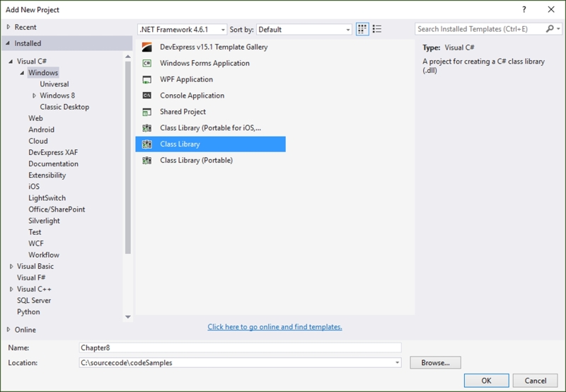Open the Location path dropdown arrow
The image size is (566, 392).
tap(397, 362)
